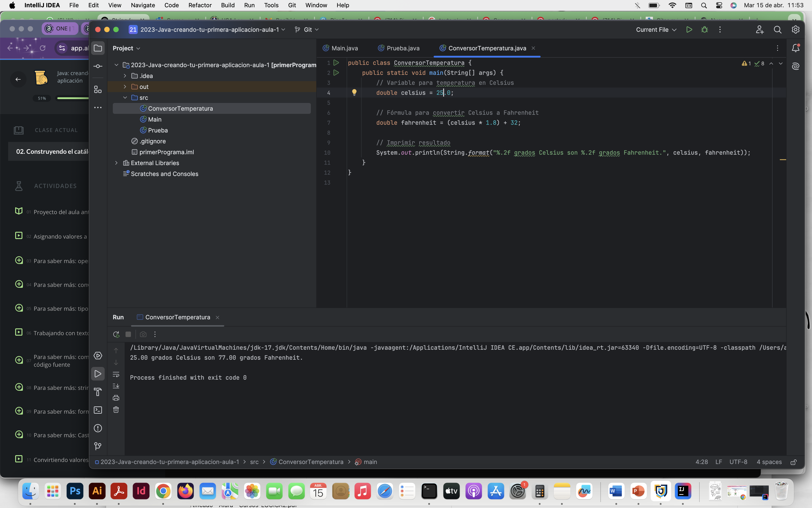Image resolution: width=812 pixels, height=508 pixels.
Task: Open the Services tool window icon
Action: (x=98, y=356)
